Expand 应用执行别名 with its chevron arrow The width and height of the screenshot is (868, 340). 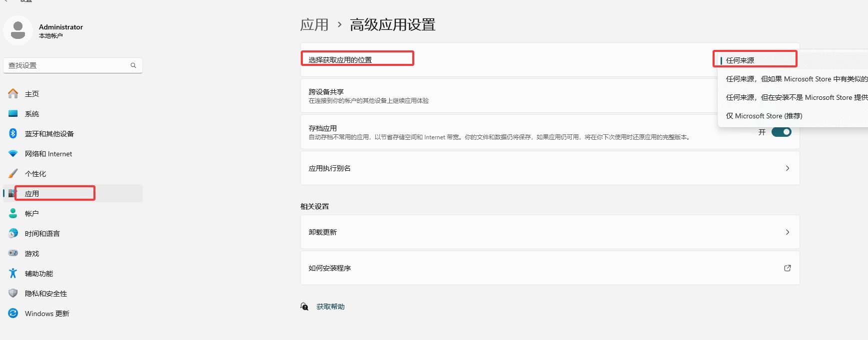pyautogui.click(x=787, y=168)
